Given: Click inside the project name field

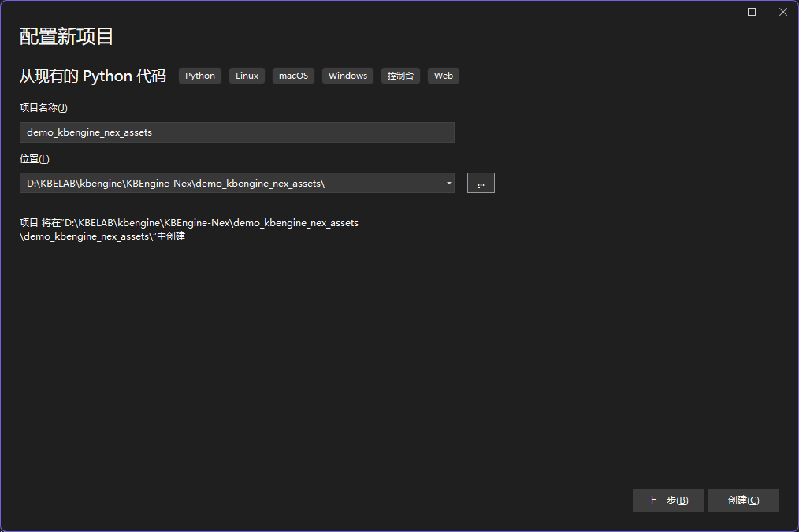Looking at the screenshot, I should [x=236, y=132].
